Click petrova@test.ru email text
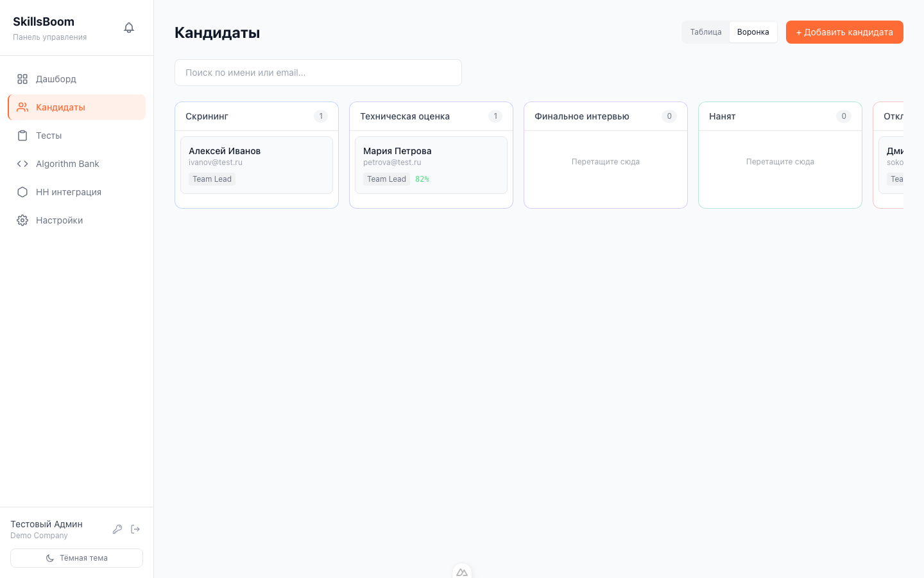 (392, 162)
